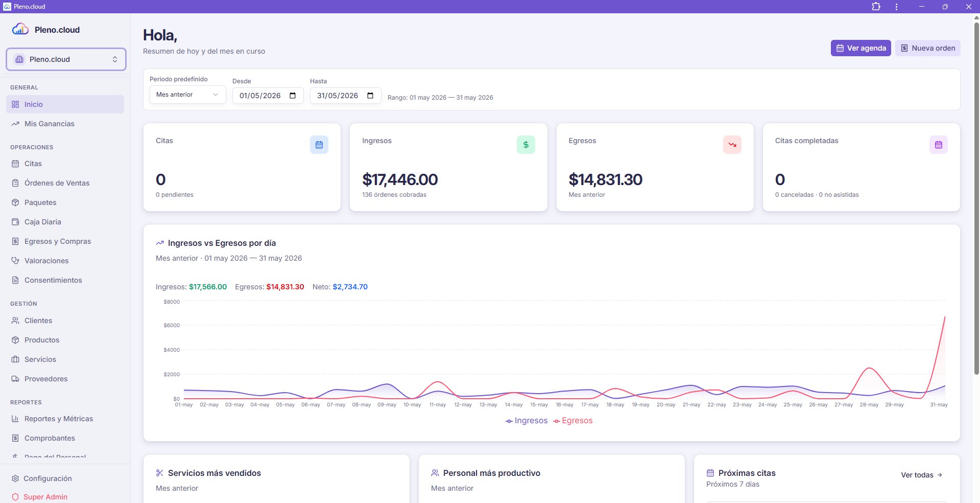Open Egresos y Compras section
The image size is (980, 503).
tap(65, 241)
